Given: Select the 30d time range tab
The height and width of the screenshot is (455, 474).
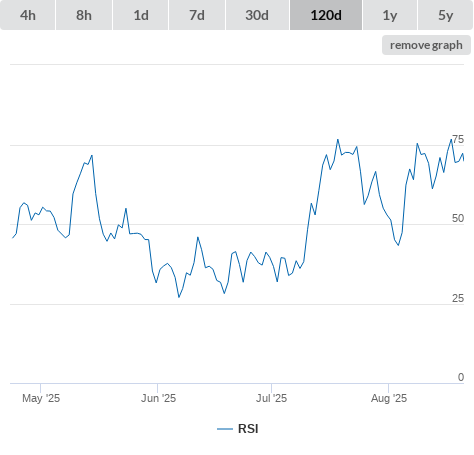Looking at the screenshot, I should tap(257, 15).
